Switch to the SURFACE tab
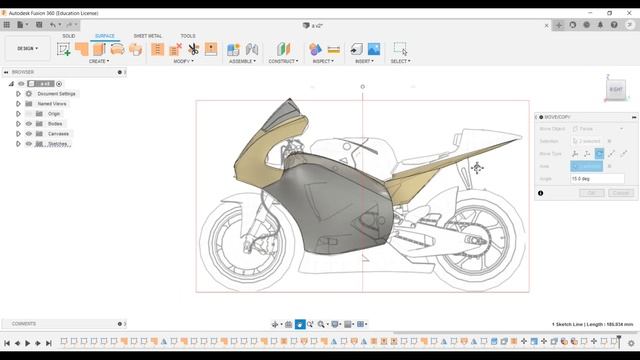640x360 pixels. (x=105, y=36)
